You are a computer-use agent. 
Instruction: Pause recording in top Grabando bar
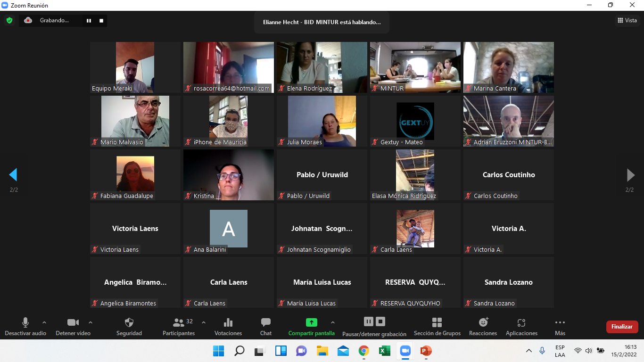click(89, 20)
